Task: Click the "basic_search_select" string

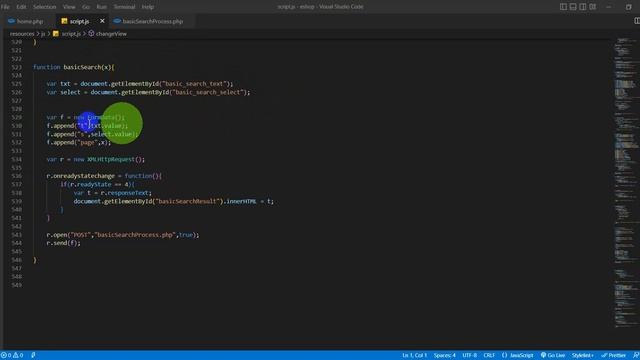Action: click(x=208, y=92)
